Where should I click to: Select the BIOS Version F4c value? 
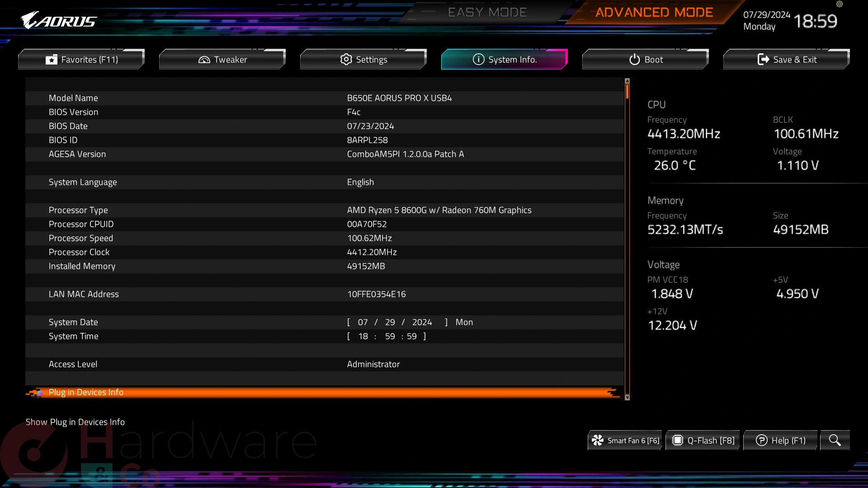[354, 112]
